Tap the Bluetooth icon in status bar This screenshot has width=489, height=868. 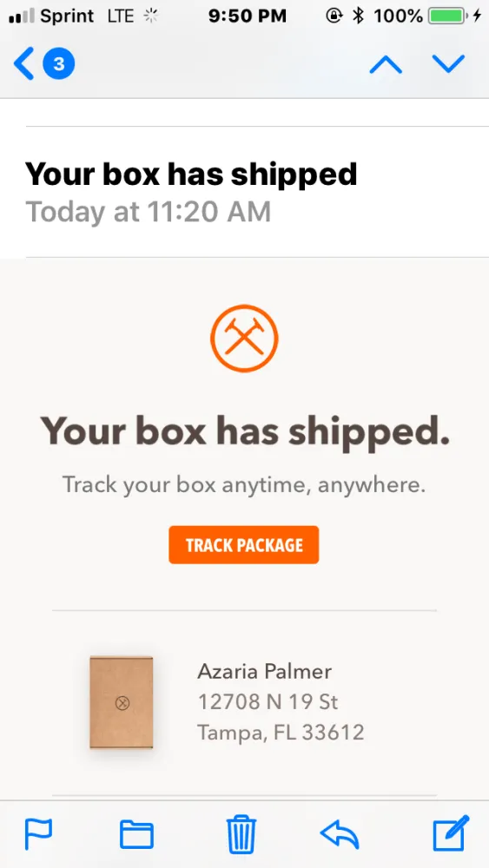359,16
